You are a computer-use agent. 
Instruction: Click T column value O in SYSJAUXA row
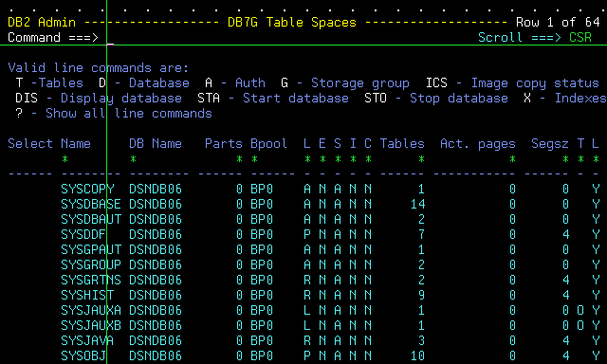[x=580, y=310]
